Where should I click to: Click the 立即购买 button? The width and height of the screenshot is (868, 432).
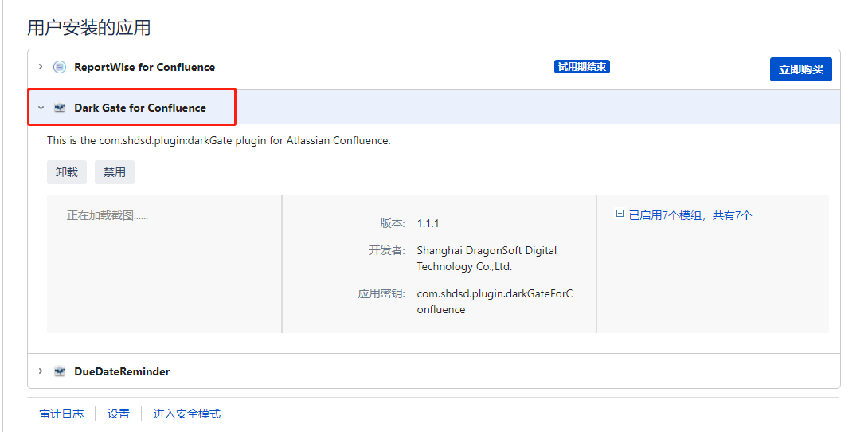point(800,69)
